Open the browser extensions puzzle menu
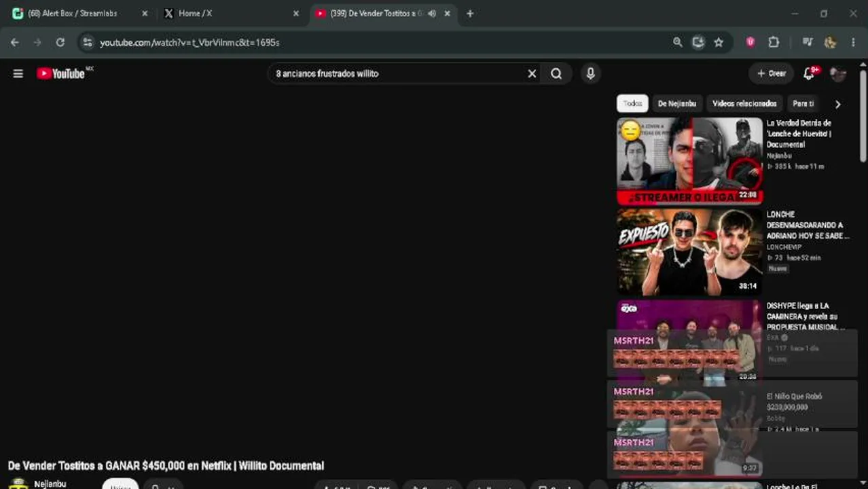This screenshot has height=489, width=868. click(x=774, y=42)
